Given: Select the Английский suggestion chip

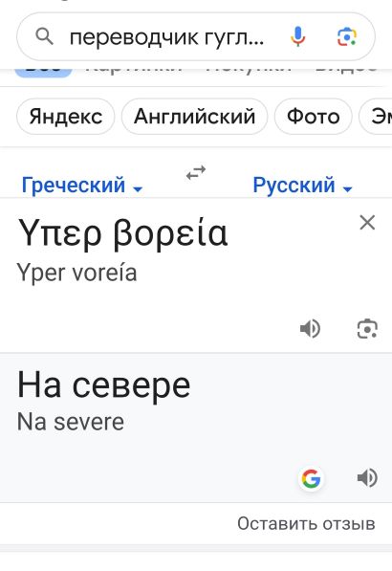Looking at the screenshot, I should (x=194, y=117).
